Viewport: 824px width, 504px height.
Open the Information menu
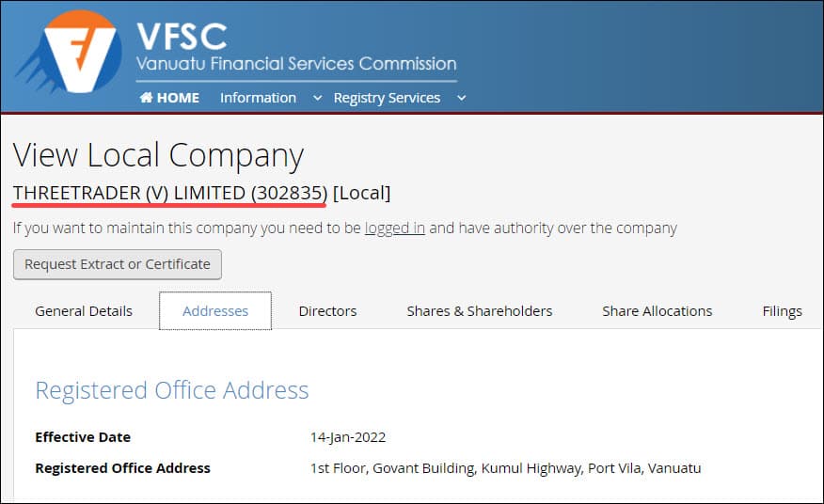[258, 98]
